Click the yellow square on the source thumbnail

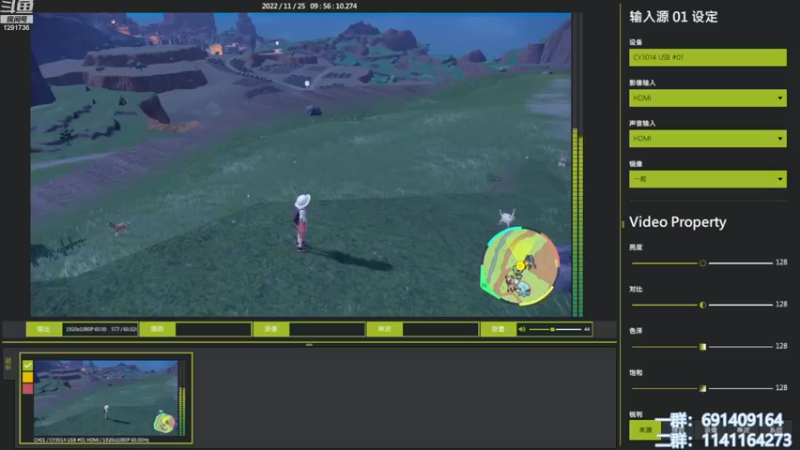coord(28,377)
